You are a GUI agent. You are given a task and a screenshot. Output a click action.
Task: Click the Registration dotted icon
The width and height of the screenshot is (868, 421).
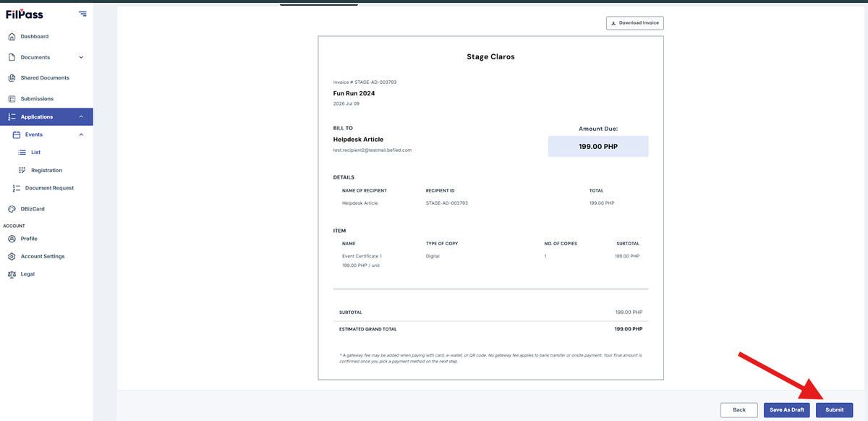[x=22, y=171]
